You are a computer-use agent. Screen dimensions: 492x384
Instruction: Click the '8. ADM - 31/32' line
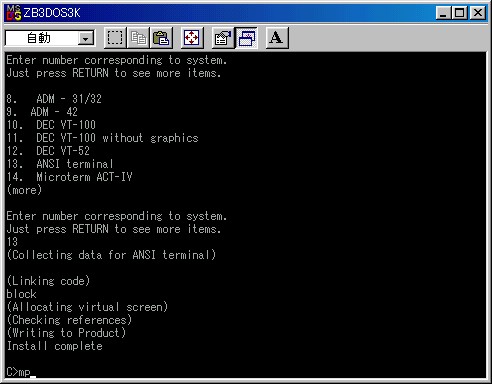click(x=54, y=99)
